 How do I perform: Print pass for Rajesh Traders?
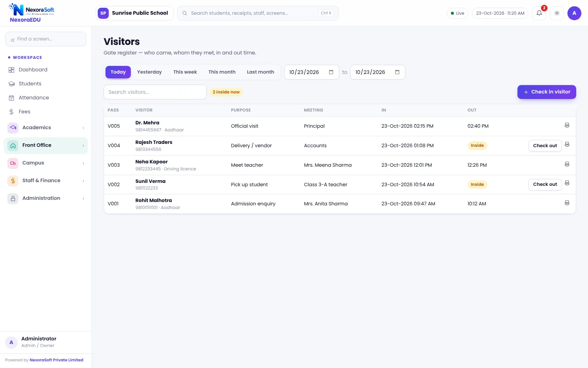(x=567, y=145)
